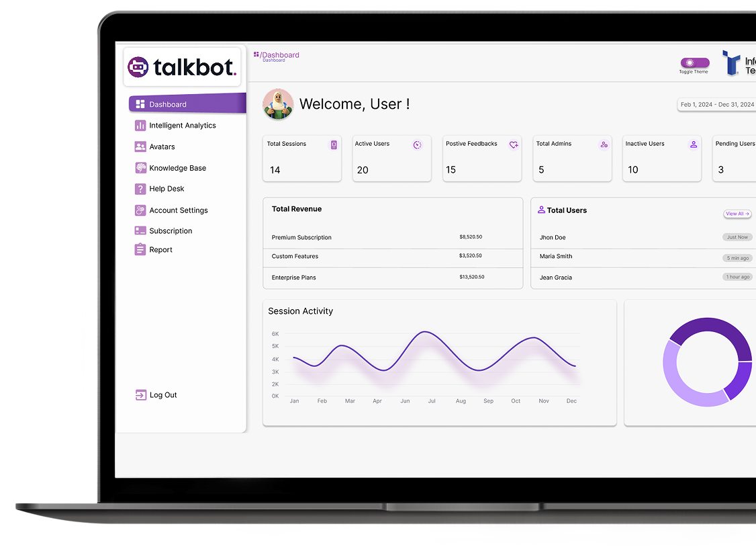Click the $13,520.50 Enterprise Plans amount
Image resolution: width=756 pixels, height=549 pixels.
(x=472, y=277)
